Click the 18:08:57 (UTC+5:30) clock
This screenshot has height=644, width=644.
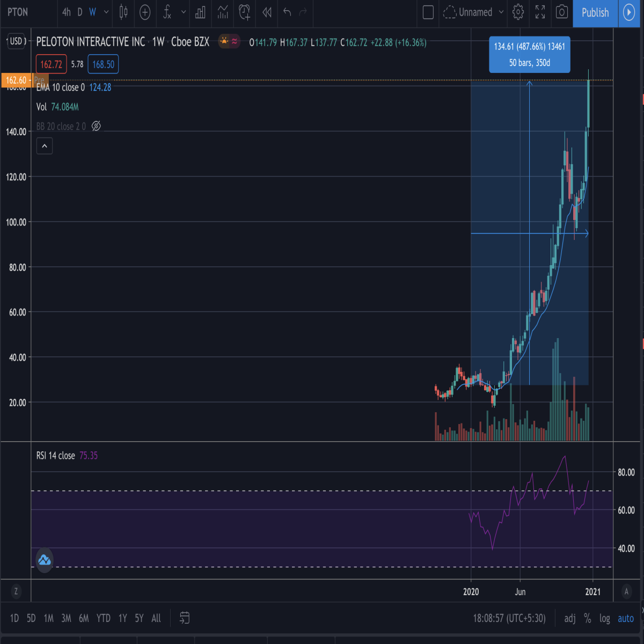click(509, 618)
